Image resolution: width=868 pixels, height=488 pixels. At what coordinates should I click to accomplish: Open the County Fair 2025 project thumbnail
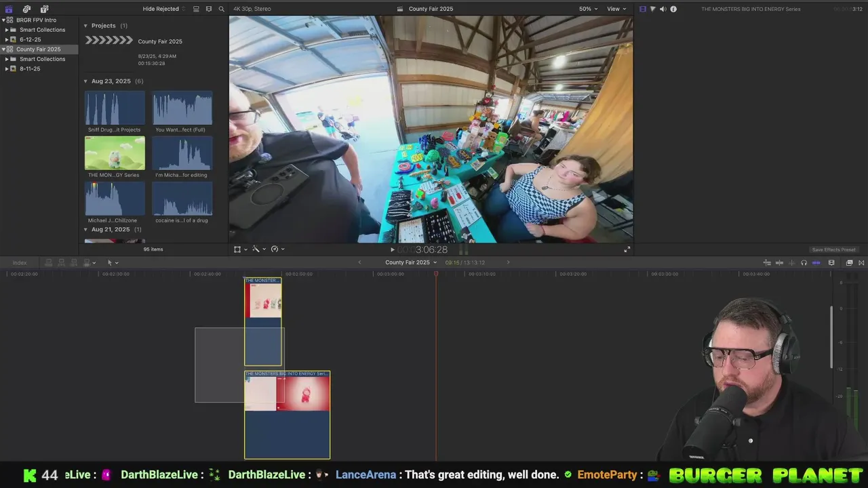click(108, 41)
